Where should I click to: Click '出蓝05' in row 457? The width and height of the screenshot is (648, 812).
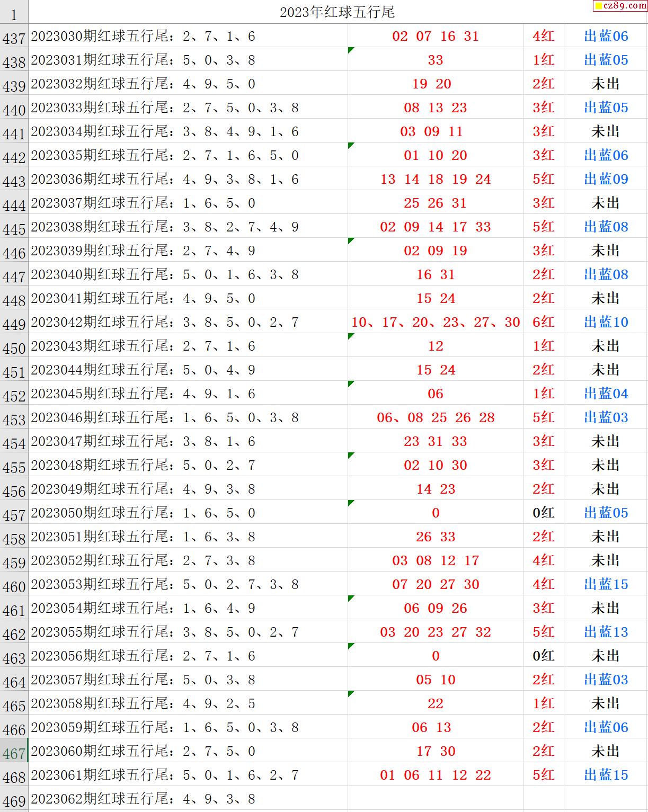[606, 513]
